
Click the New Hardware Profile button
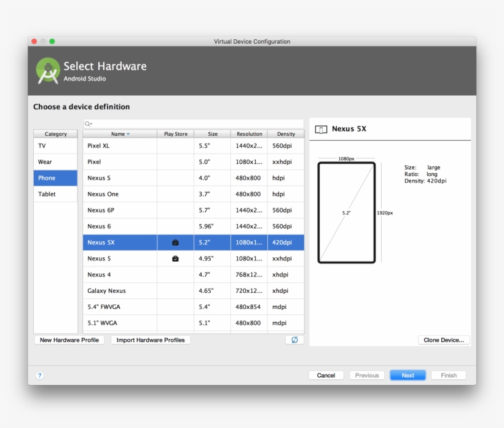click(69, 340)
